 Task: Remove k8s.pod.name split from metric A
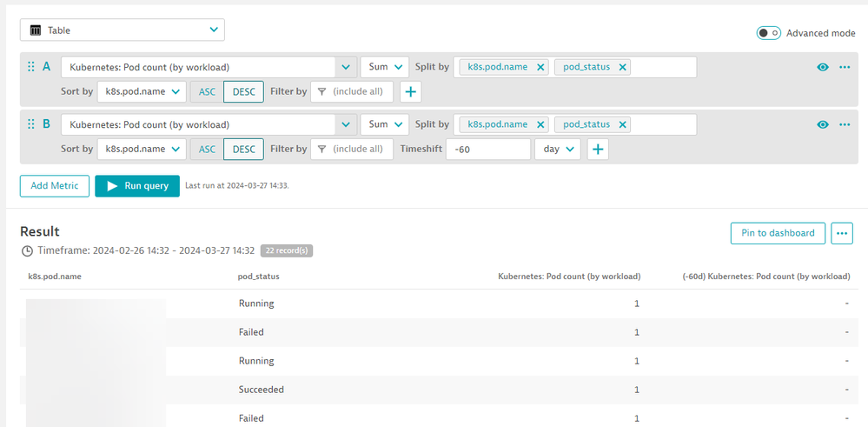click(x=540, y=67)
